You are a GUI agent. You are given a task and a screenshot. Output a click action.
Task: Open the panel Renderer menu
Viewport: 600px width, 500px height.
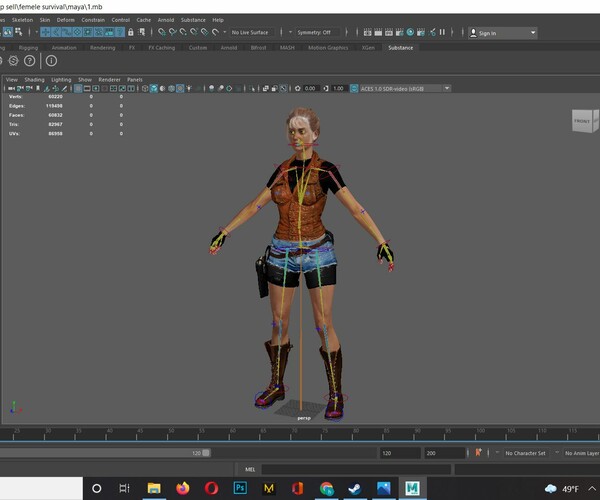109,80
